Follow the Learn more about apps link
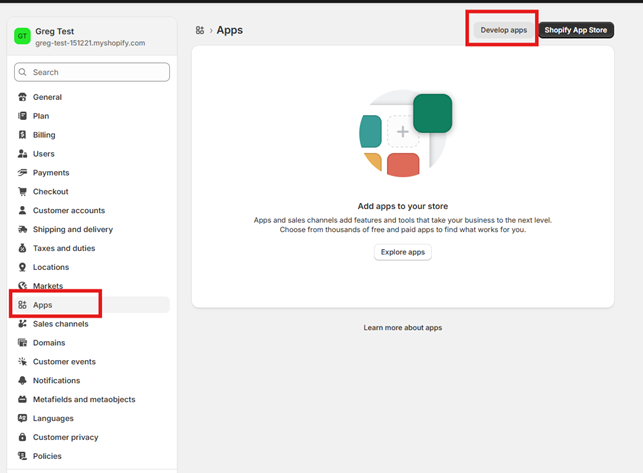The width and height of the screenshot is (643, 473). coord(403,328)
